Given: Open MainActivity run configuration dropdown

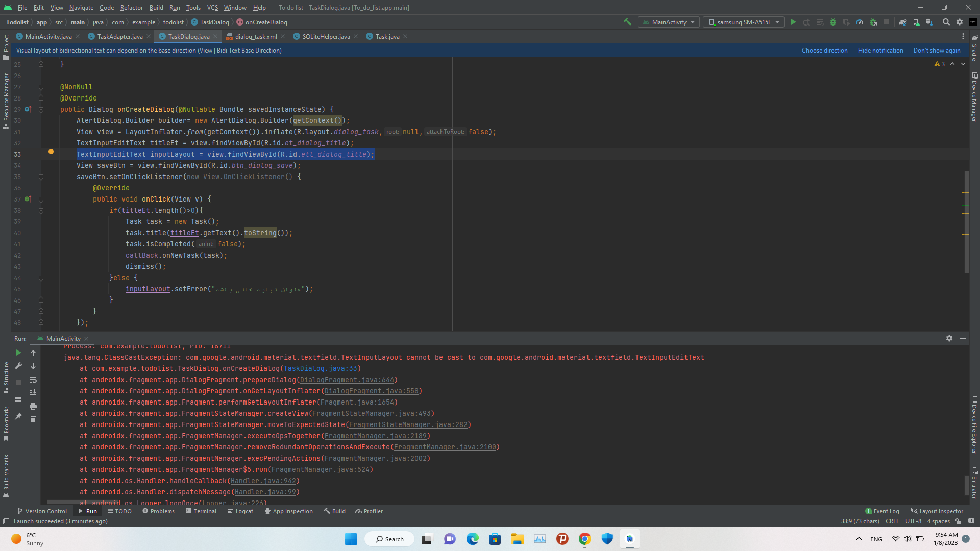Looking at the screenshot, I should (669, 22).
